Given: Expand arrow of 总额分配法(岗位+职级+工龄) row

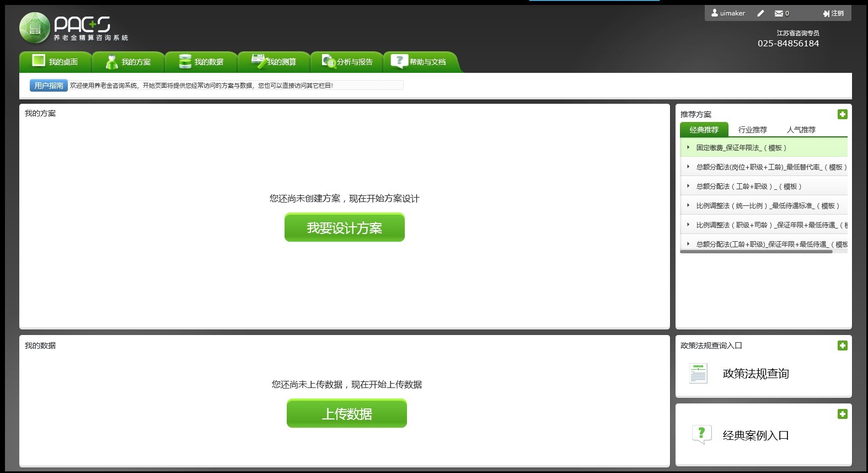Looking at the screenshot, I should point(688,167).
